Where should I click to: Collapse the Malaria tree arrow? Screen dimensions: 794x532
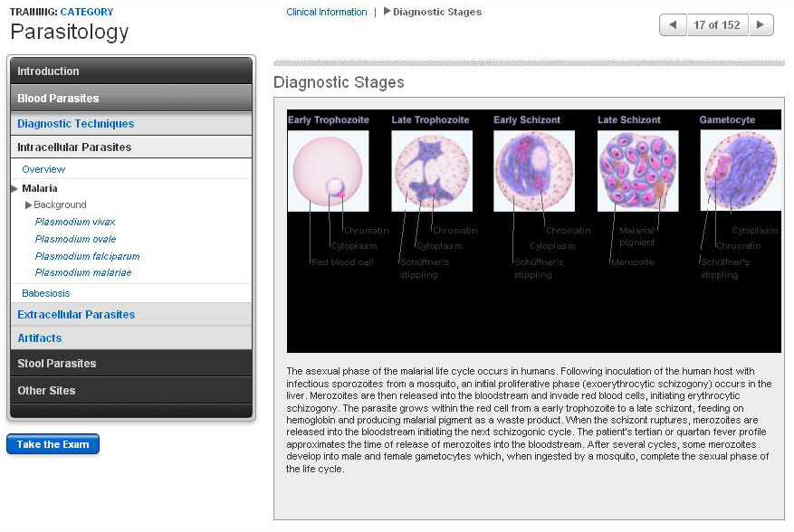14,189
